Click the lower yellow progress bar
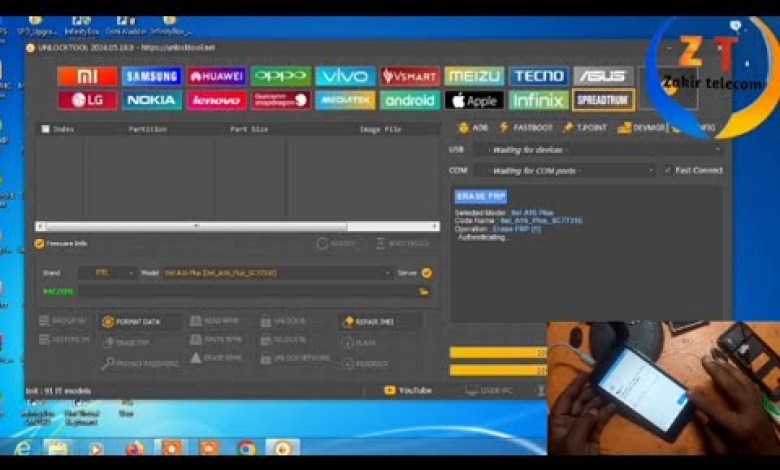 click(x=498, y=371)
